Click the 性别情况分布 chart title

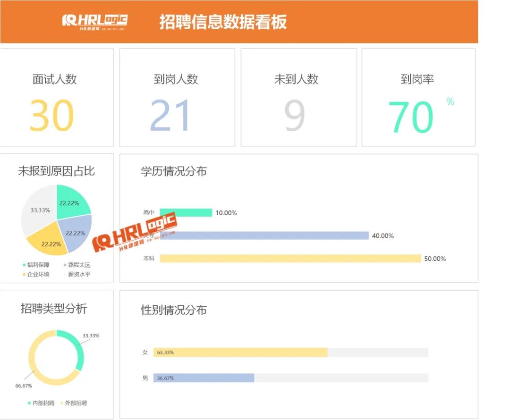tap(174, 310)
